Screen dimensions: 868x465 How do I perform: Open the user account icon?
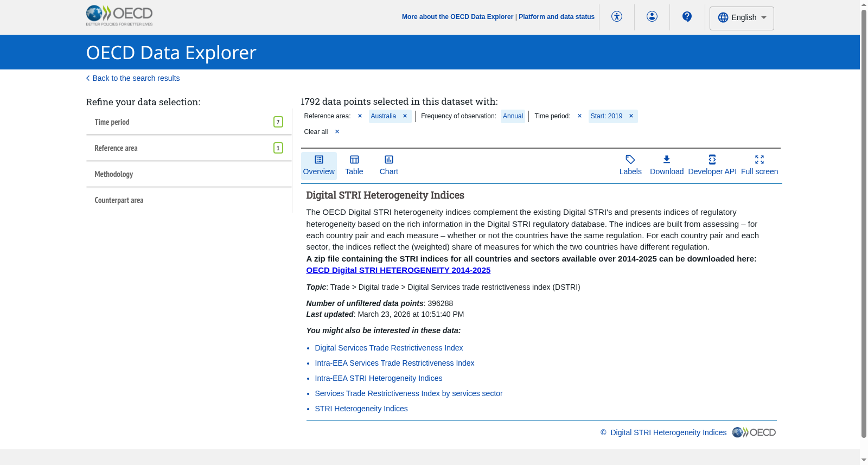[652, 16]
